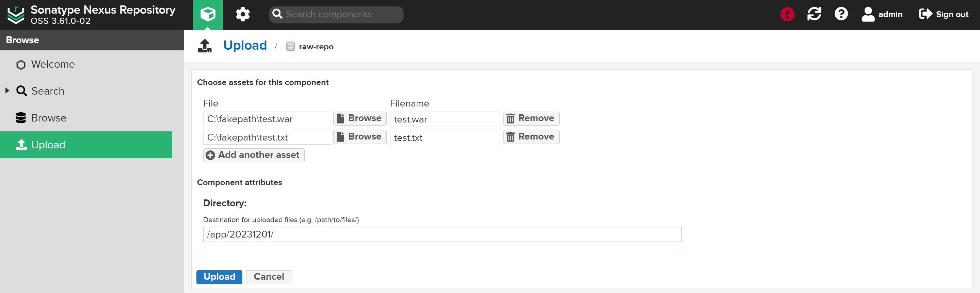The image size is (980, 293).
Task: Refresh the page using the refresh icon
Action: click(x=814, y=14)
